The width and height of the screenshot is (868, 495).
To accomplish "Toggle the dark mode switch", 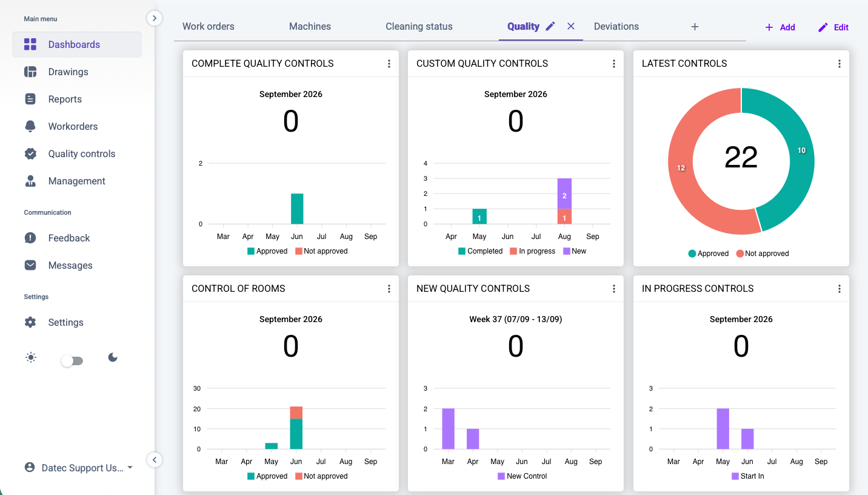I will click(72, 361).
